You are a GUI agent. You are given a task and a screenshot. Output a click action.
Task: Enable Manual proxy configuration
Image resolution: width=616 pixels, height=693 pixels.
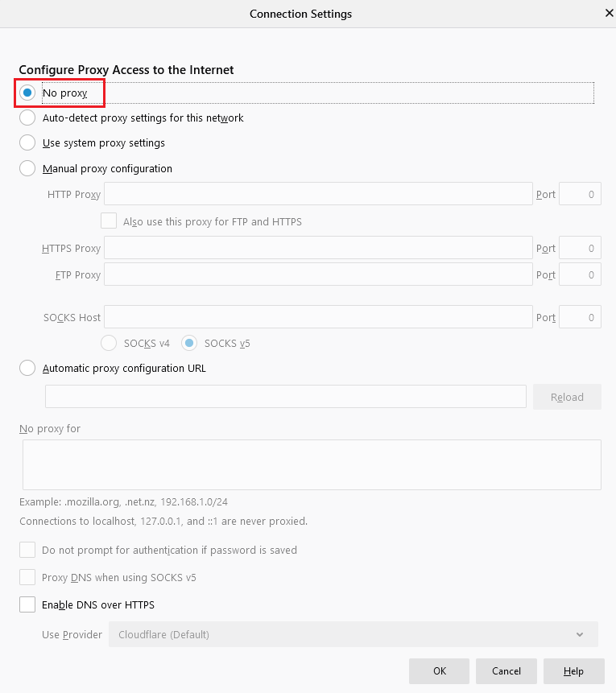click(27, 168)
